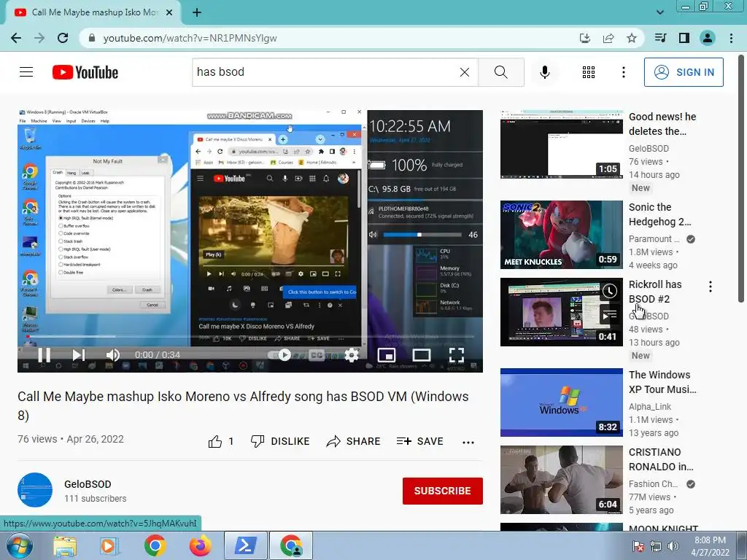The height and width of the screenshot is (560, 747).
Task: Launch Firefox from the taskbar
Action: [x=200, y=545]
